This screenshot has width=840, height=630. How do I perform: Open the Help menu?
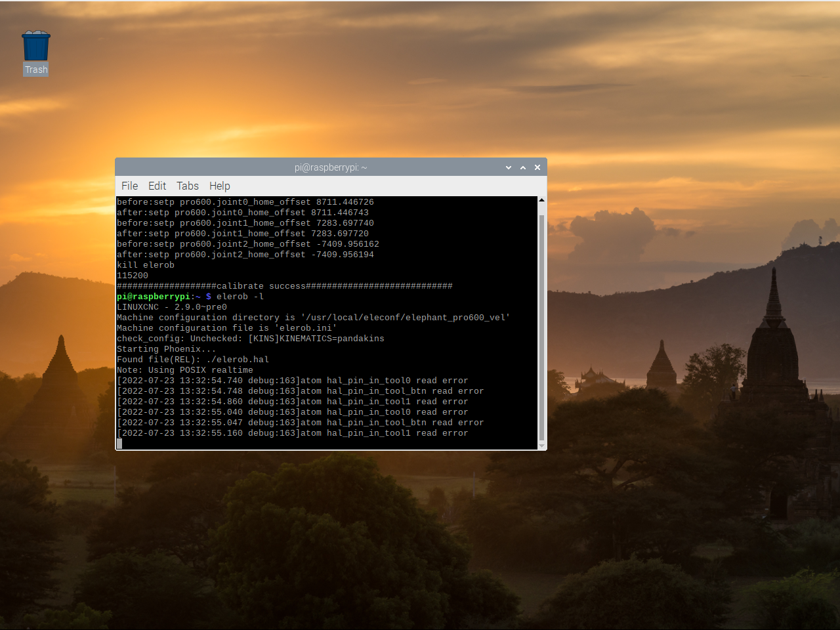(219, 186)
